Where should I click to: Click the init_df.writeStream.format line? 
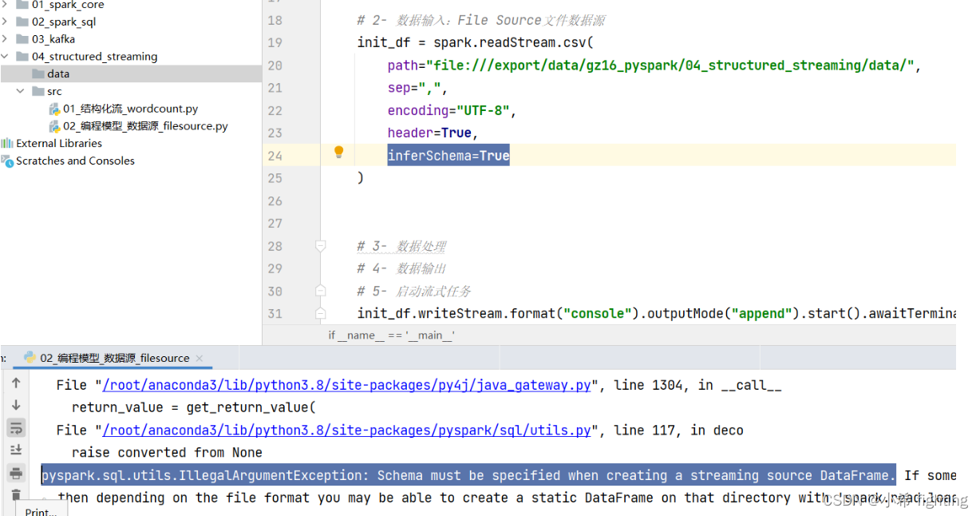tap(656, 314)
